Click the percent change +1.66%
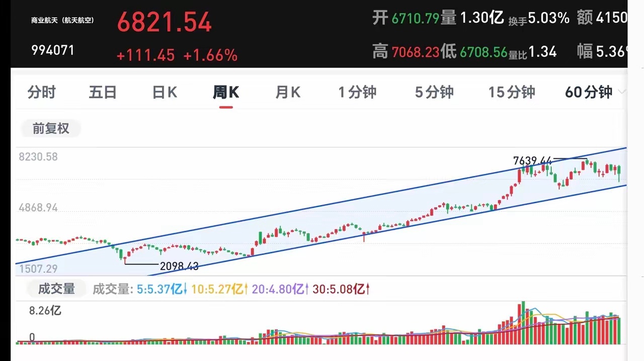The width and height of the screenshot is (644, 361). point(210,55)
